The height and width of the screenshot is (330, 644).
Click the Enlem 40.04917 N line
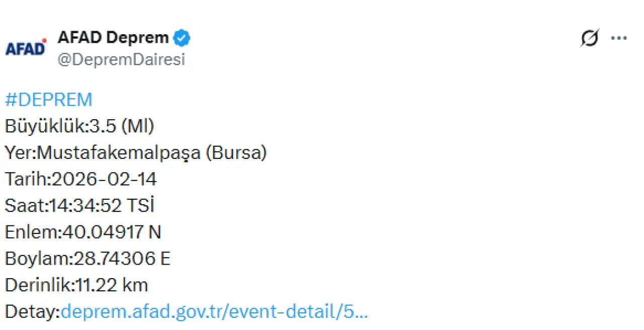click(83, 232)
